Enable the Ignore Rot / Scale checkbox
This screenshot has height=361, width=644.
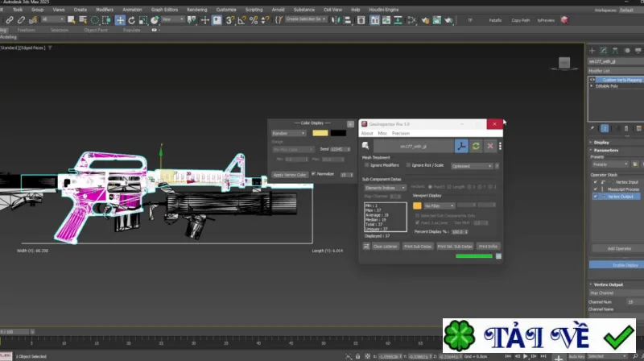(408, 165)
